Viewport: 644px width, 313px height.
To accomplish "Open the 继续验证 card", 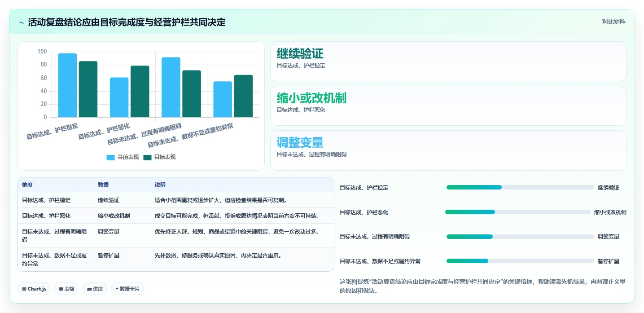I will pyautogui.click(x=448, y=61).
